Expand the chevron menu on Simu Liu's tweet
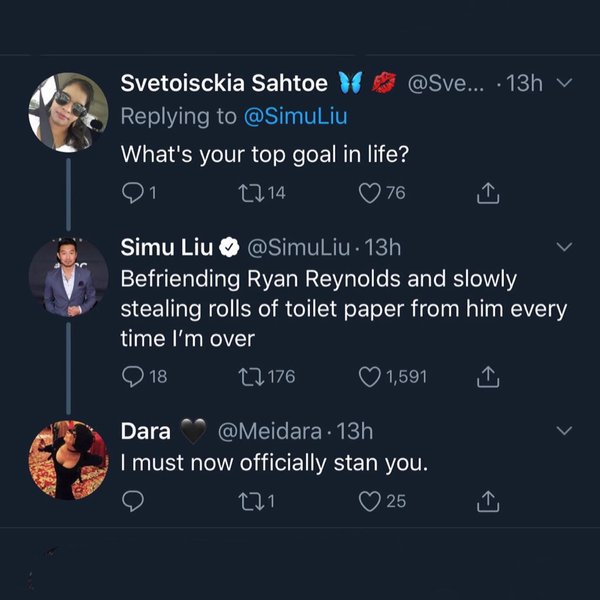The height and width of the screenshot is (600, 600). 563,247
